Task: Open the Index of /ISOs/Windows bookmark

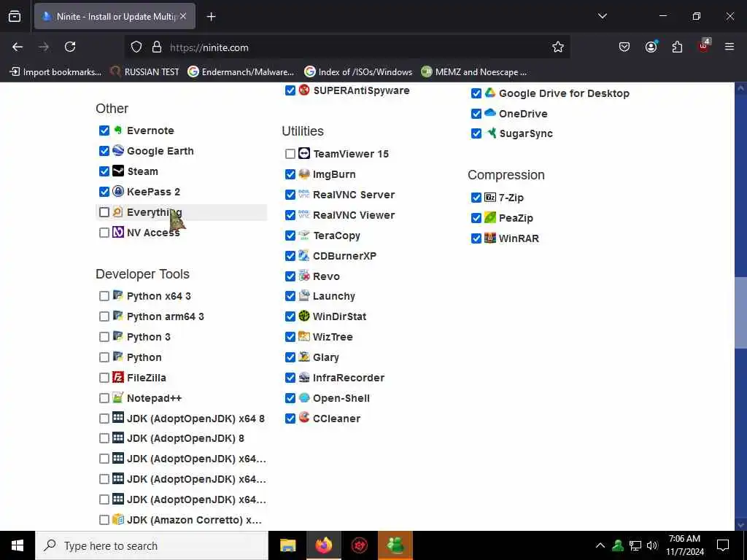Action: coord(358,72)
